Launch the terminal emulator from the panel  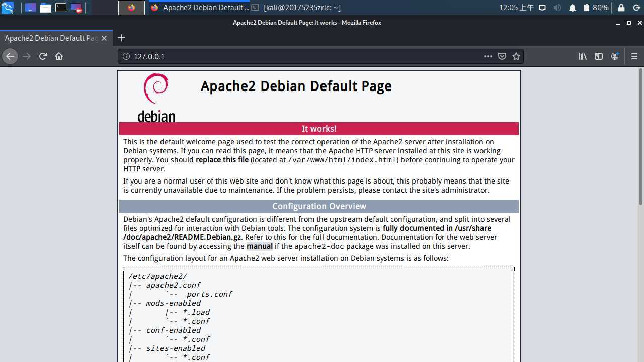point(61,8)
